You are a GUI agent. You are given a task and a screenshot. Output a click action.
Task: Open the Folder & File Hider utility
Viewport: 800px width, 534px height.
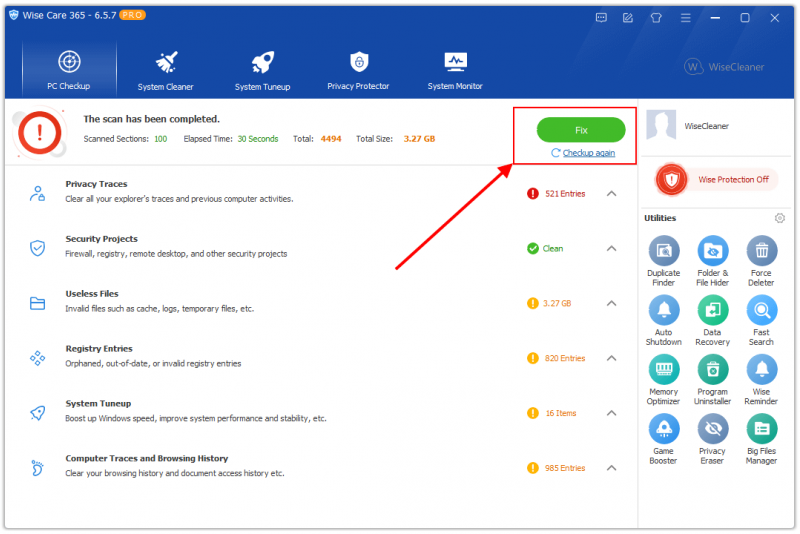tap(712, 261)
